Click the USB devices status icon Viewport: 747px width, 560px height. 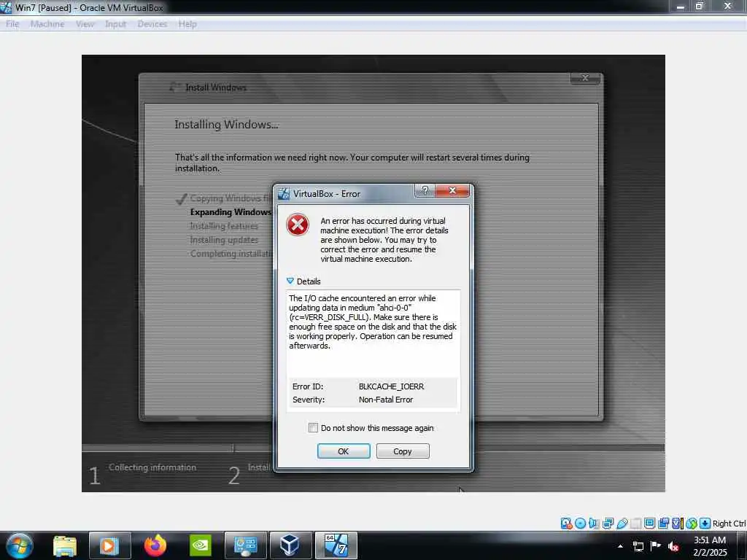622,524
